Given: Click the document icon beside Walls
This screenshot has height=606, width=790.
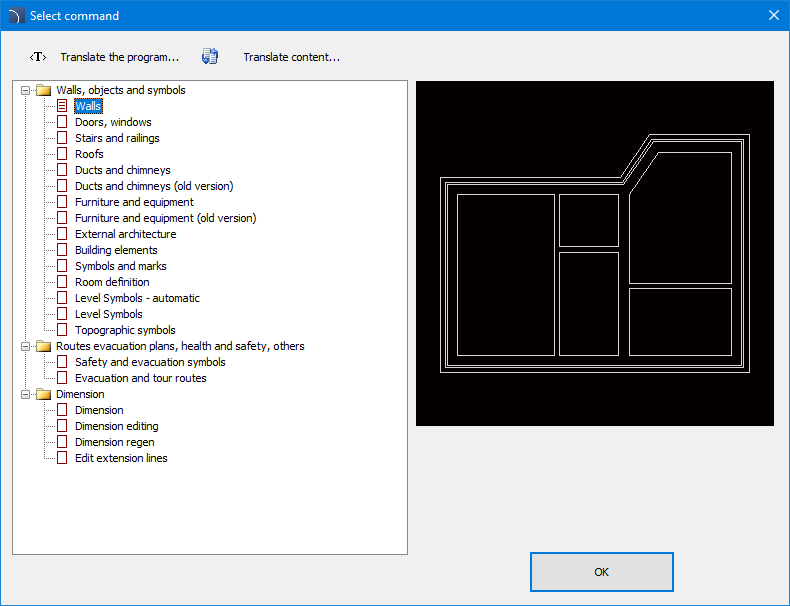Looking at the screenshot, I should (62, 106).
